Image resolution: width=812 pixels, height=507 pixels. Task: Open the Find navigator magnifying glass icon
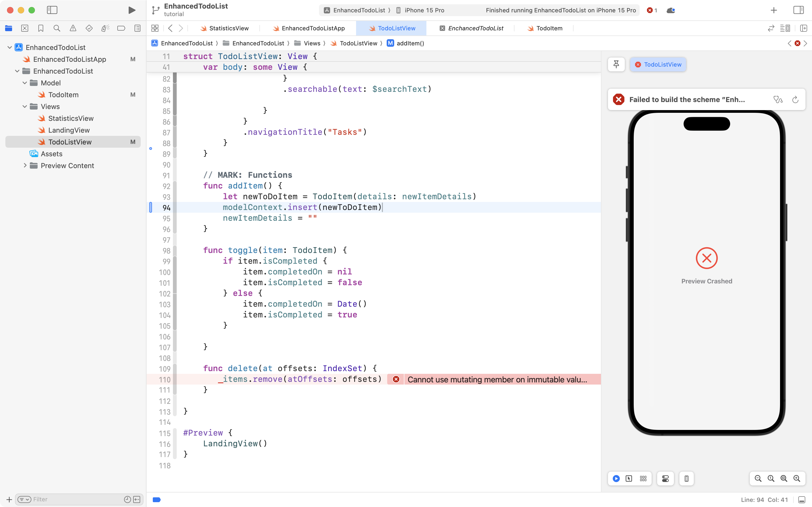[57, 28]
